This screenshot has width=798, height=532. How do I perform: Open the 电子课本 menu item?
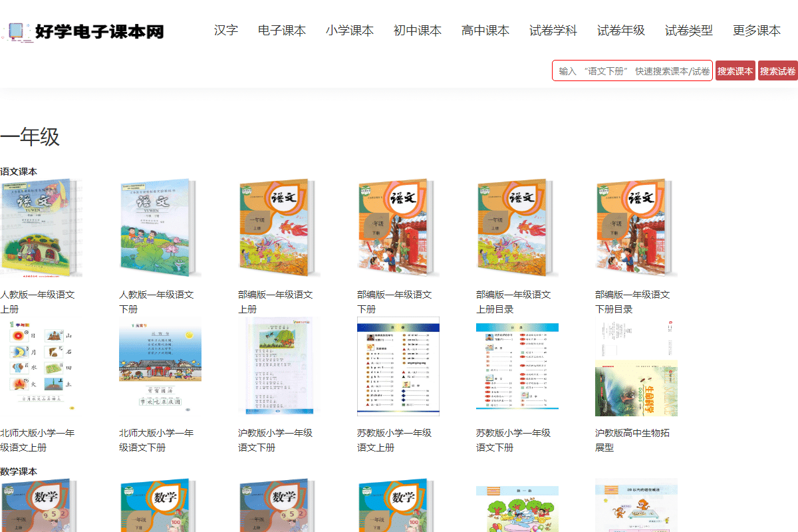(x=282, y=31)
